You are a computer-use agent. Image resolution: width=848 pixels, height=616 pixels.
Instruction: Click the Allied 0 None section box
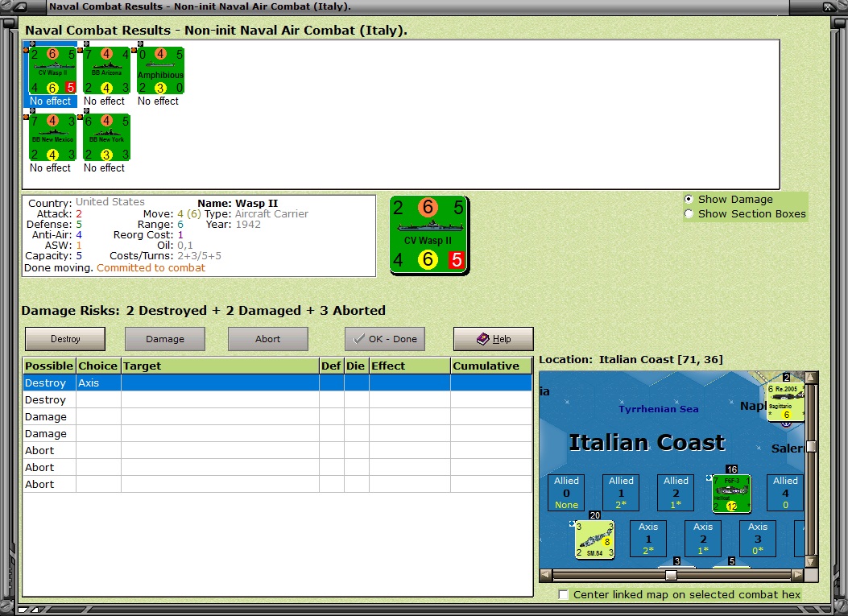(x=566, y=493)
